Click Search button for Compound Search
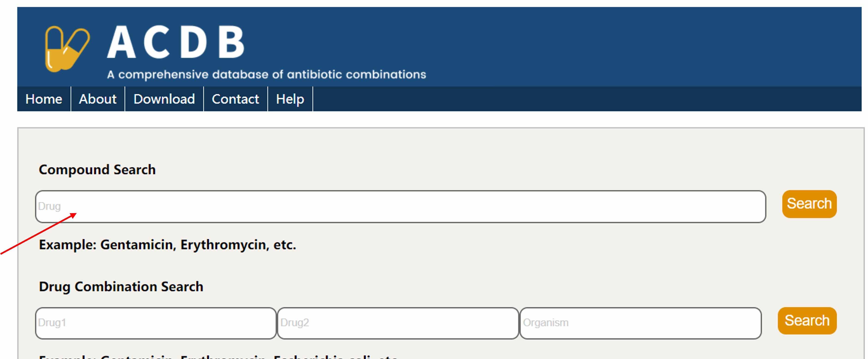Viewport: 868px width, 359px height. [x=809, y=204]
